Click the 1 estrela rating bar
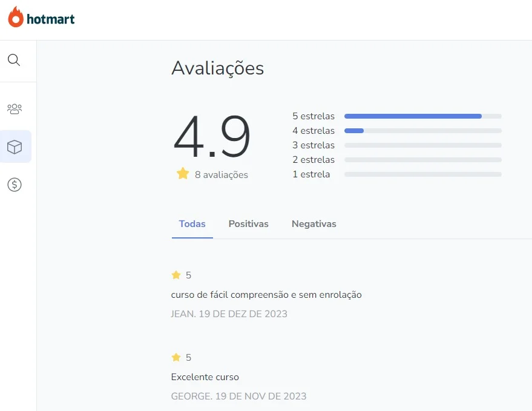 [x=422, y=174]
